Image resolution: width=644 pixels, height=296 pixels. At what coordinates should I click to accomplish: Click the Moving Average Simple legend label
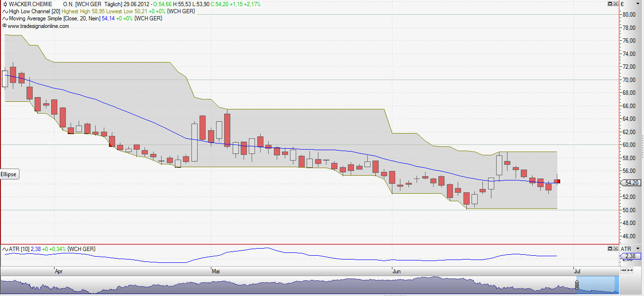[35, 18]
